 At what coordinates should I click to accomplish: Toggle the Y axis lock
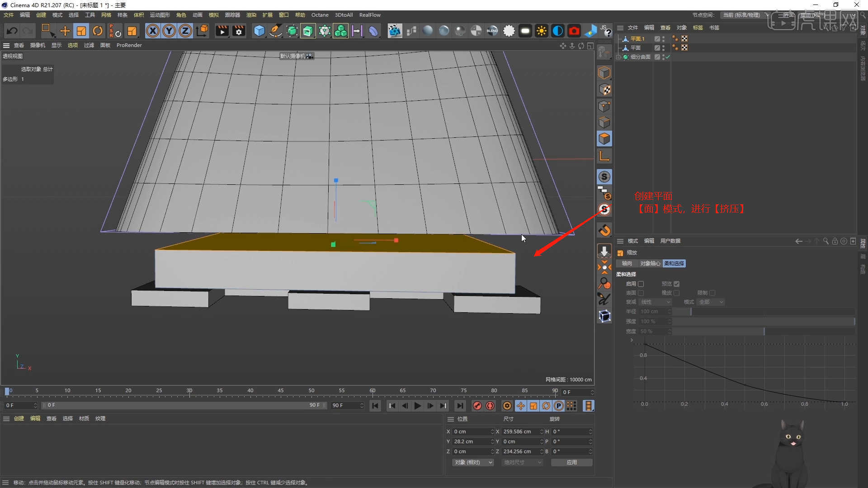169,31
